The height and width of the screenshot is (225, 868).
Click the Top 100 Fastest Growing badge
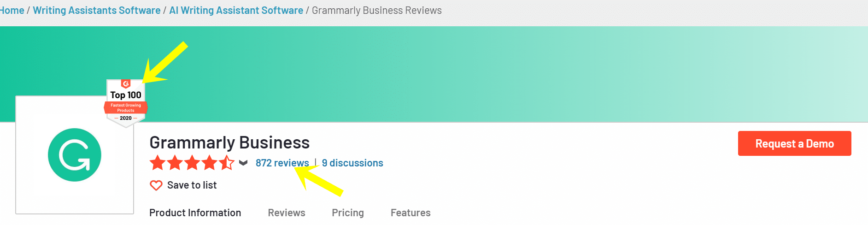(126, 103)
